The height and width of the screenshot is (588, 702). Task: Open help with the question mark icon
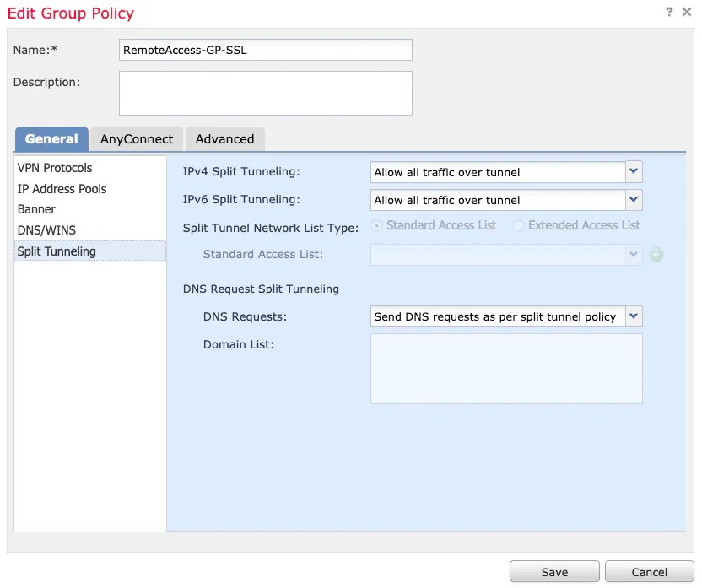pos(669,12)
